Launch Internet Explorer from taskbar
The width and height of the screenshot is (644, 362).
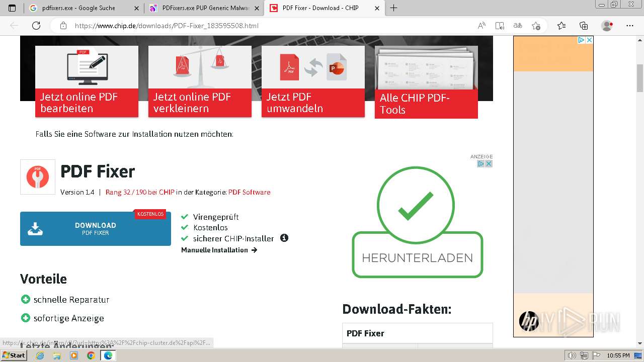pyautogui.click(x=40, y=355)
